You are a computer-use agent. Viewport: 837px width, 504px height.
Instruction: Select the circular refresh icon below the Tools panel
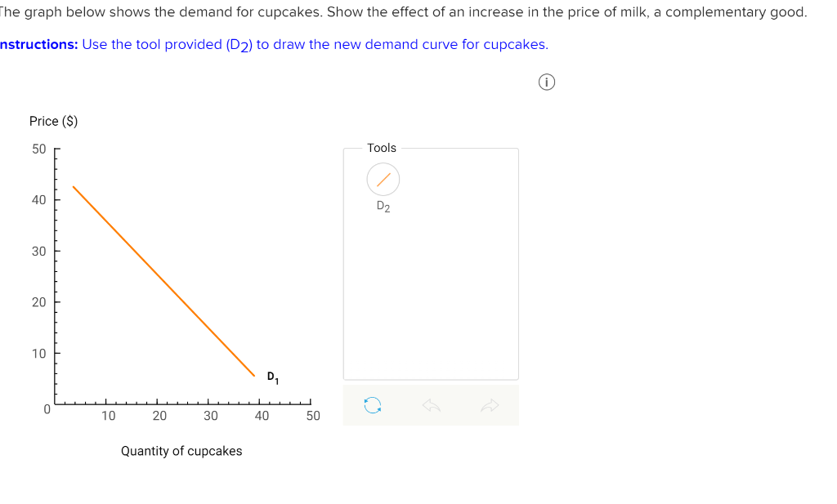tap(372, 405)
